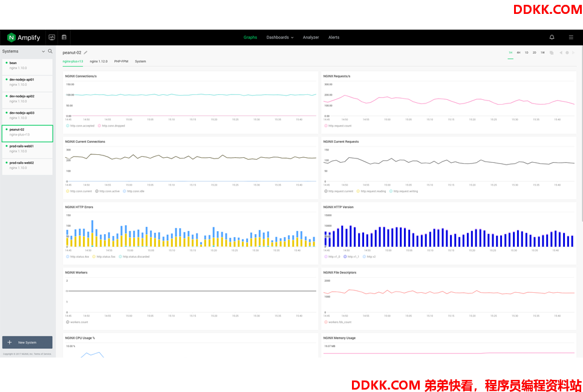Viewport: 583px width, 392px height.
Task: Click the copy icon beside time ranges
Action: [x=552, y=53]
